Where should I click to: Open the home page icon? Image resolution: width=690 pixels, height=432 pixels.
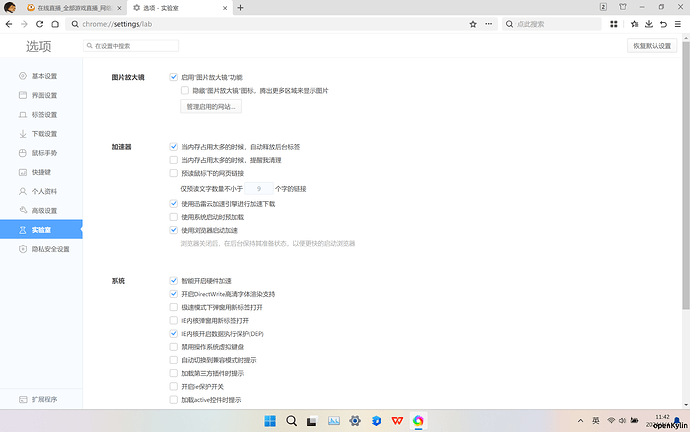click(55, 24)
